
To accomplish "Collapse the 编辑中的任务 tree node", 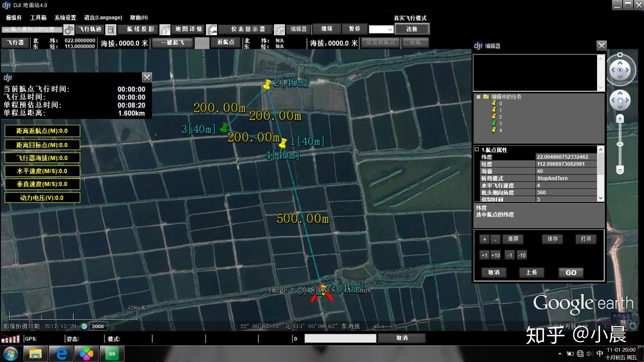I will (479, 97).
